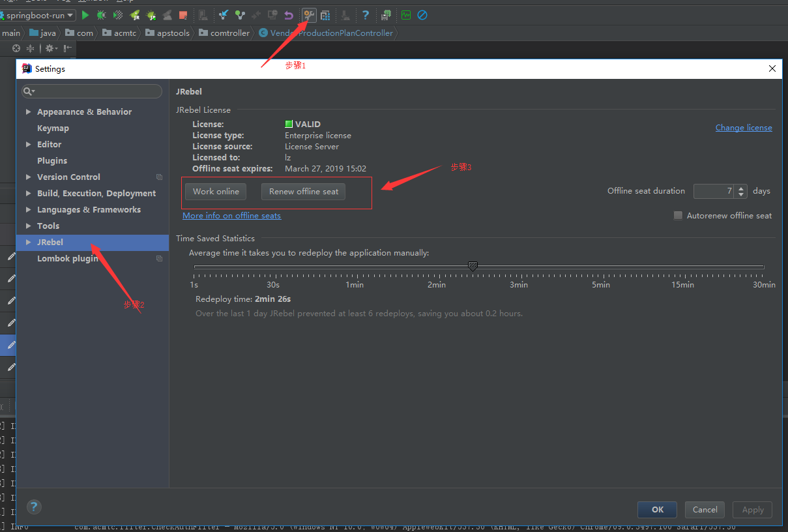Open the Change license link
Viewport: 788px width, 532px height.
[744, 127]
